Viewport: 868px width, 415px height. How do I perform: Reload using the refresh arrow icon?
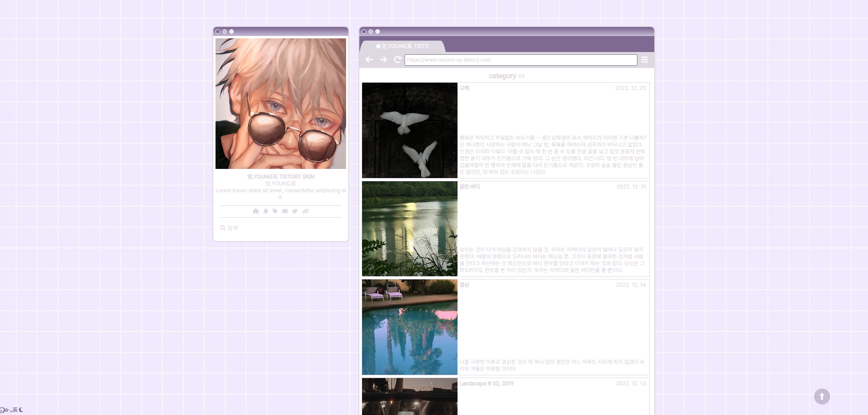tap(397, 60)
